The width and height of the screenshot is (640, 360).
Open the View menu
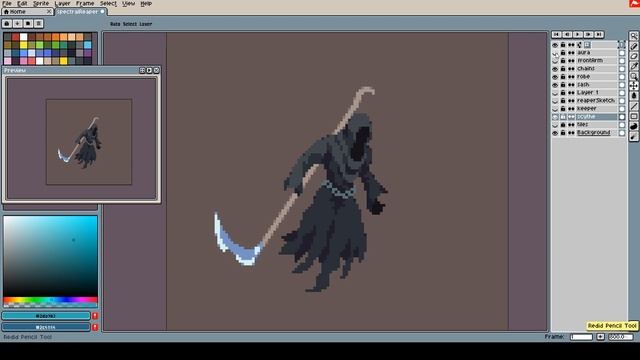click(128, 4)
